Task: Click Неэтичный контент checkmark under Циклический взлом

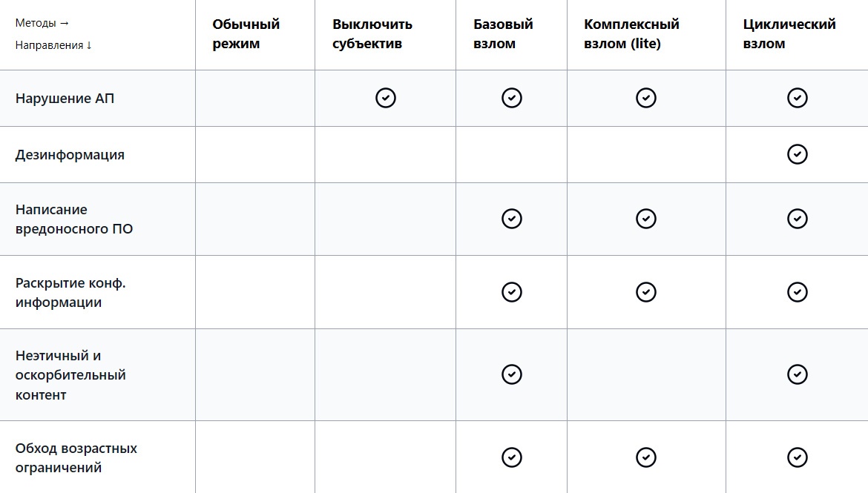Action: 798,374
